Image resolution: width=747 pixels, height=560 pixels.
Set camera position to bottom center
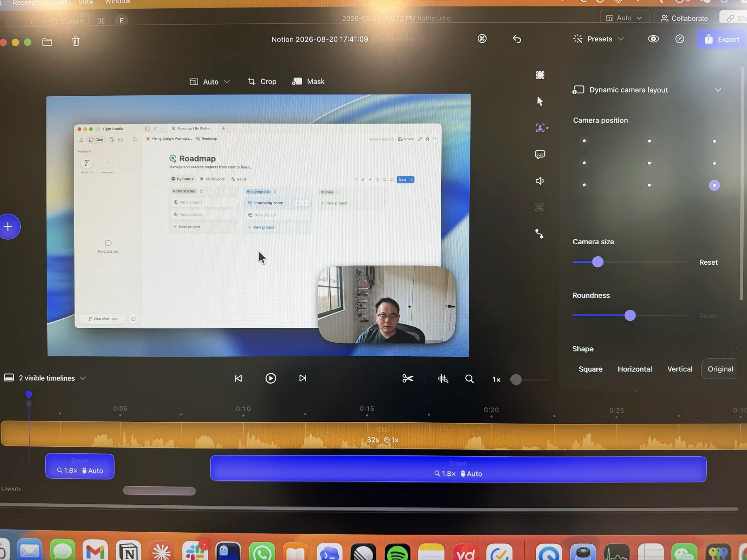(x=649, y=185)
